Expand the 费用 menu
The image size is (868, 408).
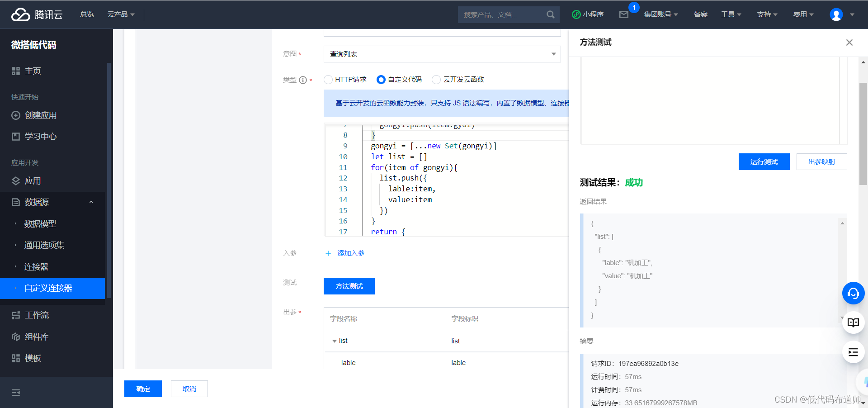(803, 14)
